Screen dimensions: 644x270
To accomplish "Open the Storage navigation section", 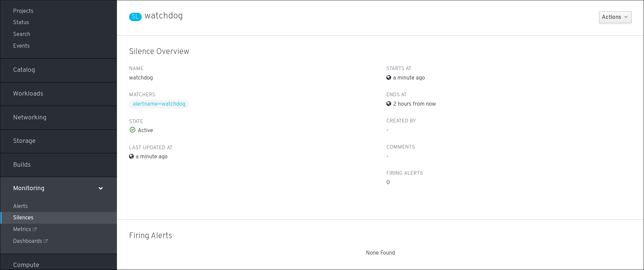I will [24, 141].
